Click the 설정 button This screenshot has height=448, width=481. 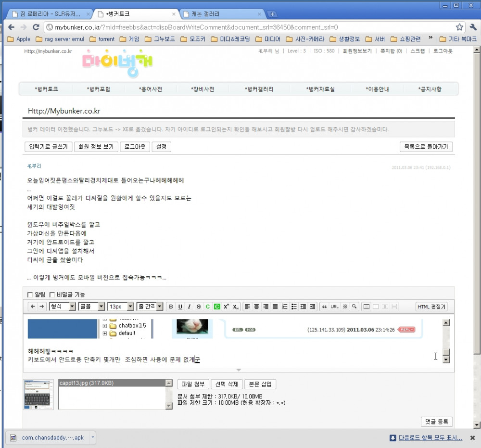(161, 147)
